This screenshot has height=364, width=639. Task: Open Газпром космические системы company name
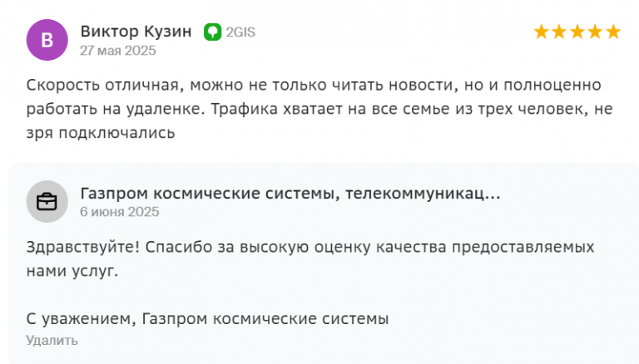click(x=290, y=194)
